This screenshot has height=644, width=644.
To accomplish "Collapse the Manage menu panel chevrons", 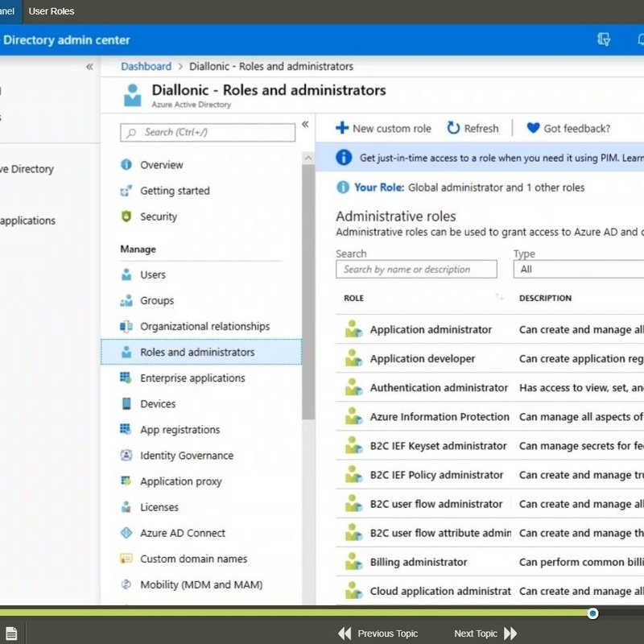I will (305, 124).
